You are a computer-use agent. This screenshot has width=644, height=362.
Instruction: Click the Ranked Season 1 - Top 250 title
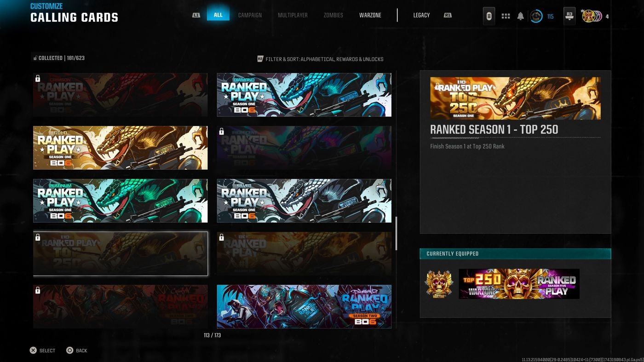[494, 130]
